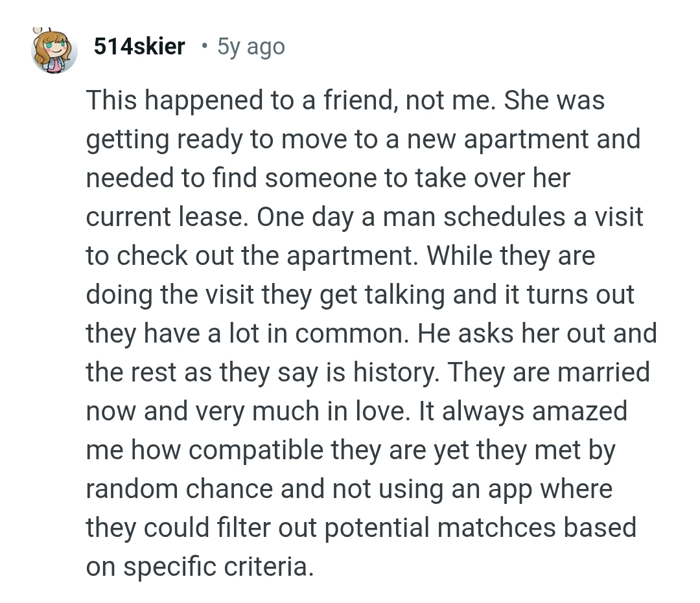The image size is (700, 603).
Task: Click the text "the rest as they say is history"
Action: coord(262,372)
